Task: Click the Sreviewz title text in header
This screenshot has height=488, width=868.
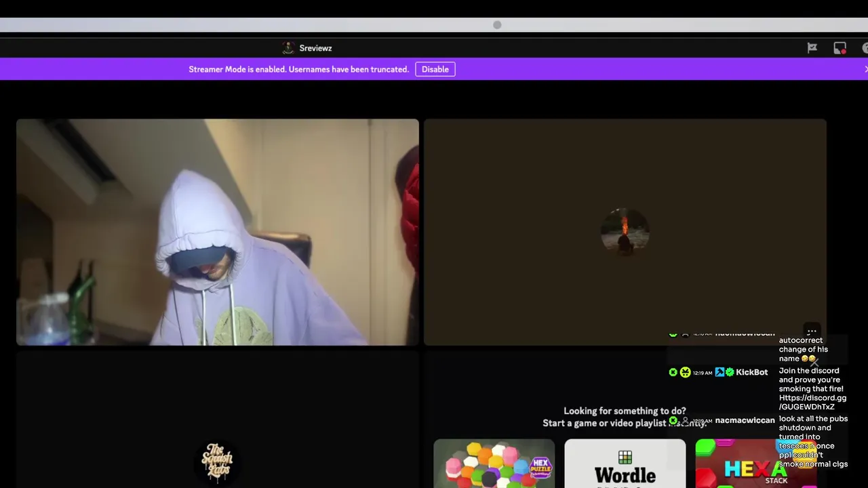Action: [x=315, y=48]
